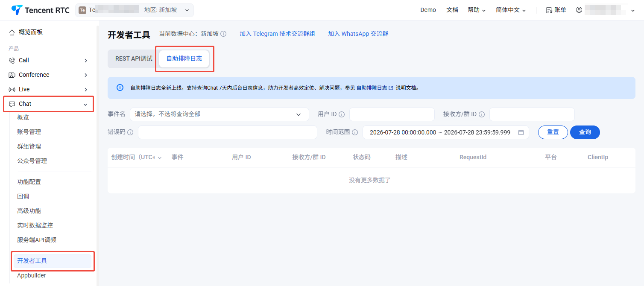Open 创建时间 column timezone dropdown
Screen dimensions: 644x286
point(160,158)
